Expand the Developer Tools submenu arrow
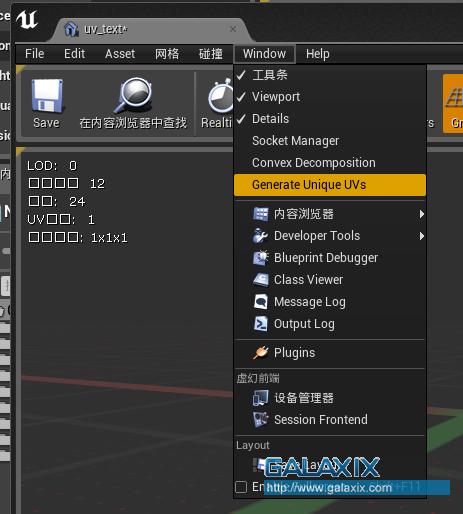 (x=422, y=236)
